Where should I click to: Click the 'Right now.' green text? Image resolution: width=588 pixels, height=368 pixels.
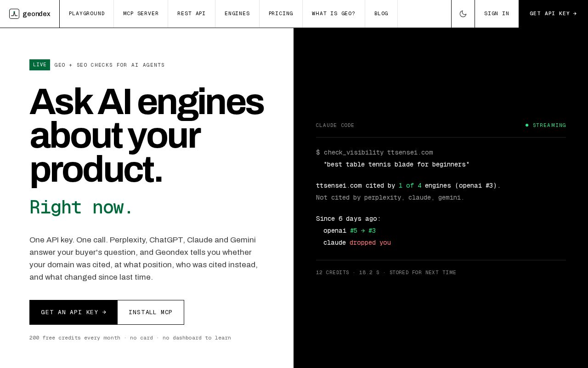point(81,207)
